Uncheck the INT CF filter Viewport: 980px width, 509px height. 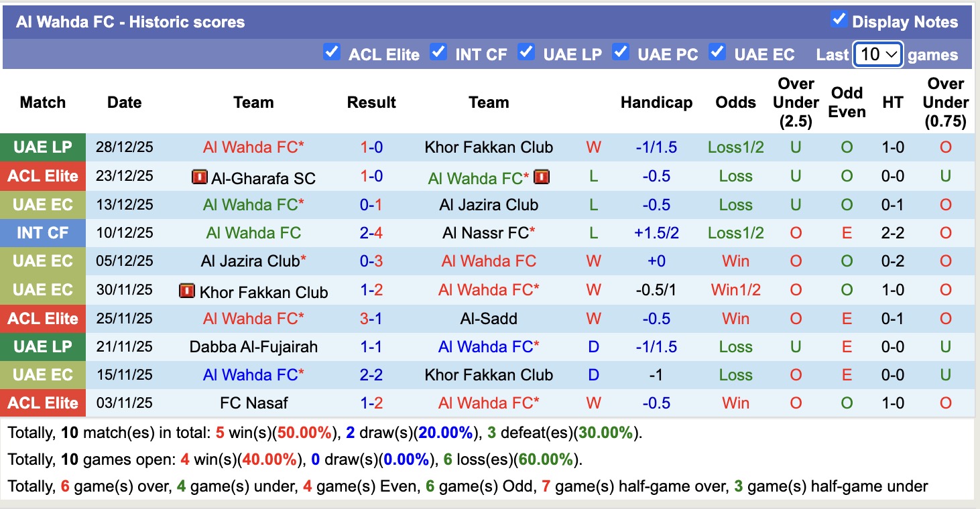438,51
